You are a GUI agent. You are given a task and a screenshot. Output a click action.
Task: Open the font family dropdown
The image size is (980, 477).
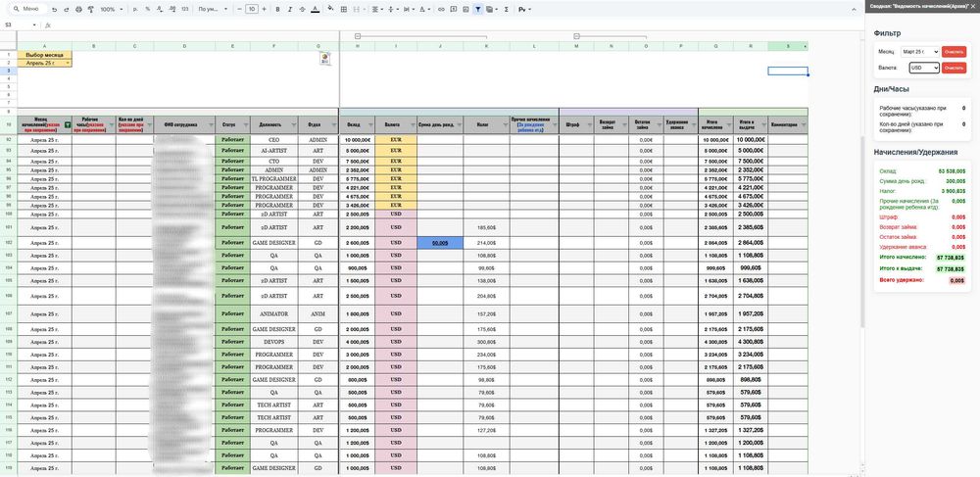(x=213, y=10)
